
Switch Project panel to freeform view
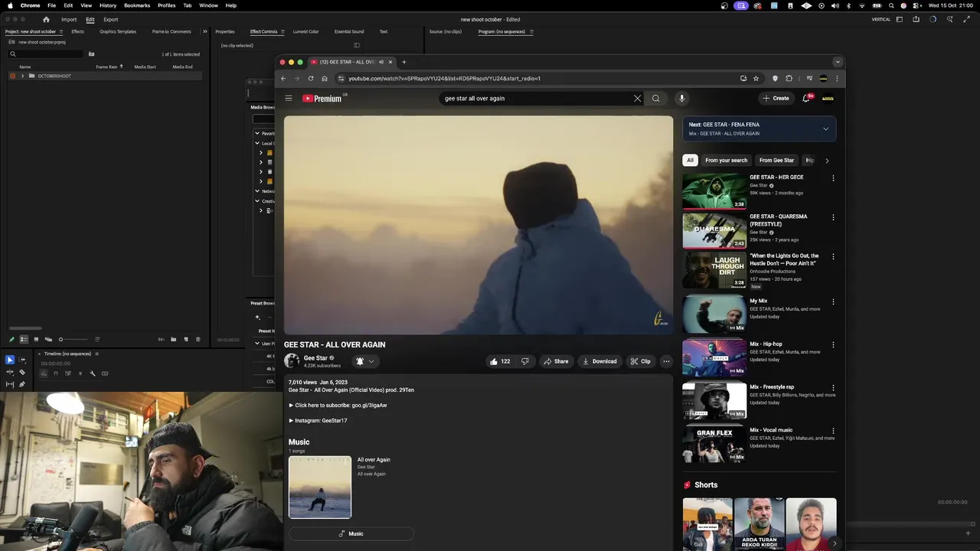(48, 339)
